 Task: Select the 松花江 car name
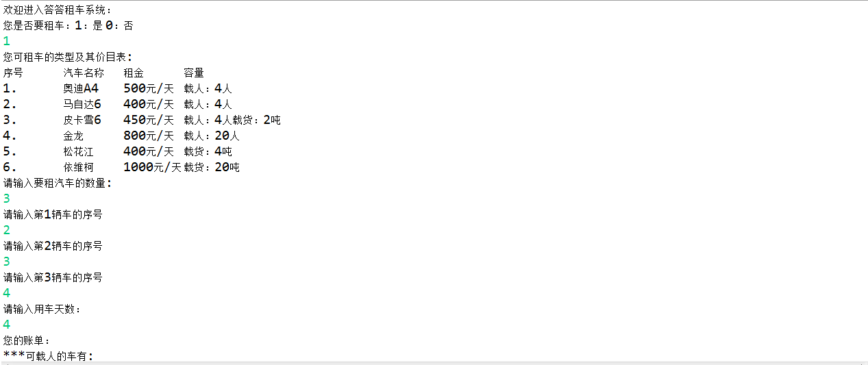[x=78, y=151]
